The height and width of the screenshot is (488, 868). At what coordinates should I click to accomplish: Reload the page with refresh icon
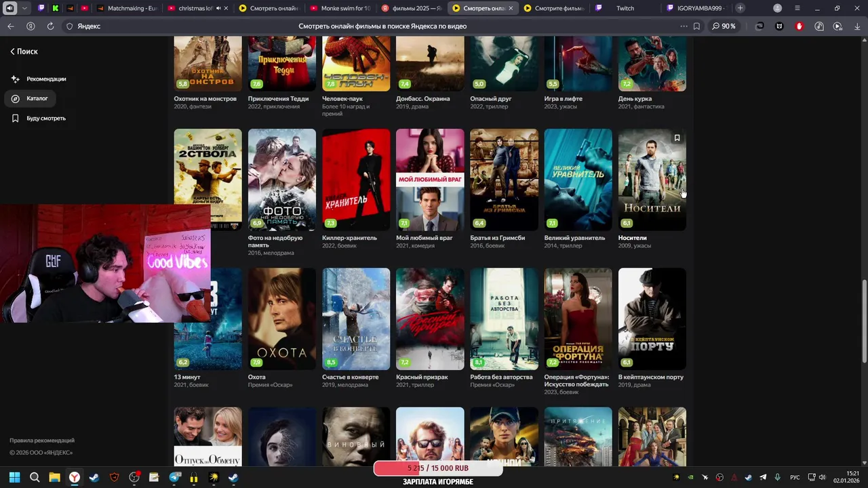coord(50,26)
